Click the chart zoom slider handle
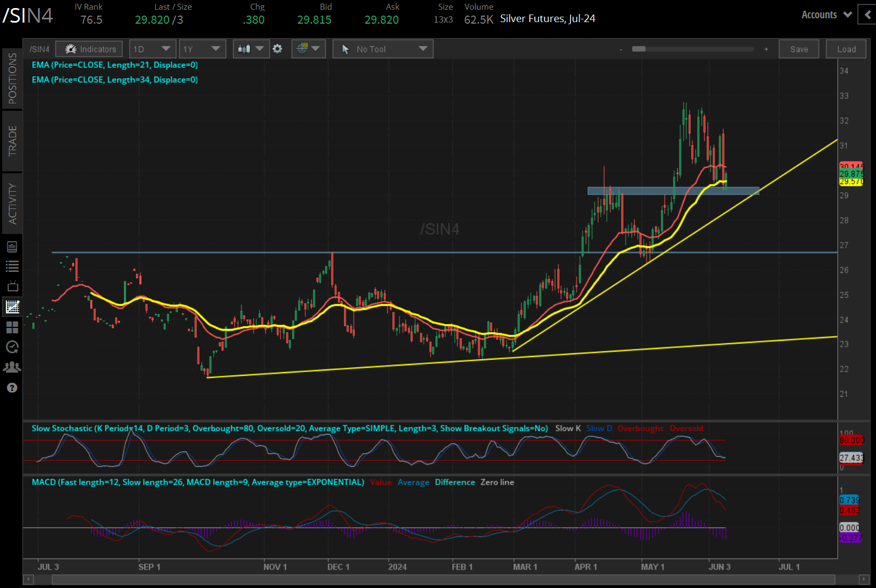Image resolution: width=876 pixels, height=588 pixels. click(639, 49)
